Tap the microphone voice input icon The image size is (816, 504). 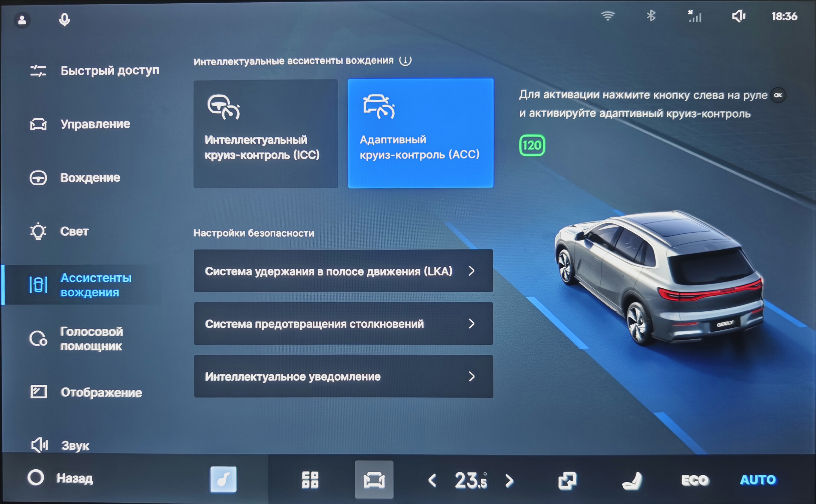coord(64,20)
